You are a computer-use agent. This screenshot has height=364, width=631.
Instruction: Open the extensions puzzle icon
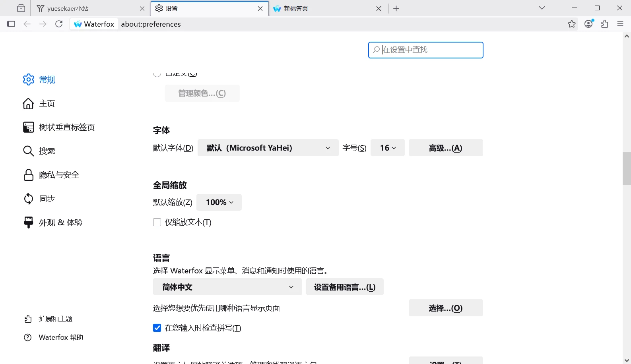coord(605,24)
